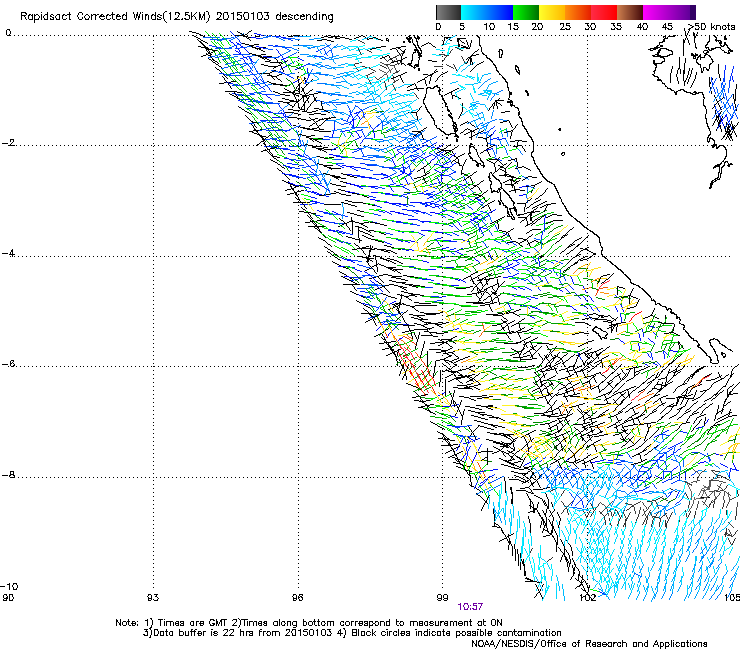Click the red 30-35 knots legend swatch
The image size is (740, 650).
tap(604, 12)
